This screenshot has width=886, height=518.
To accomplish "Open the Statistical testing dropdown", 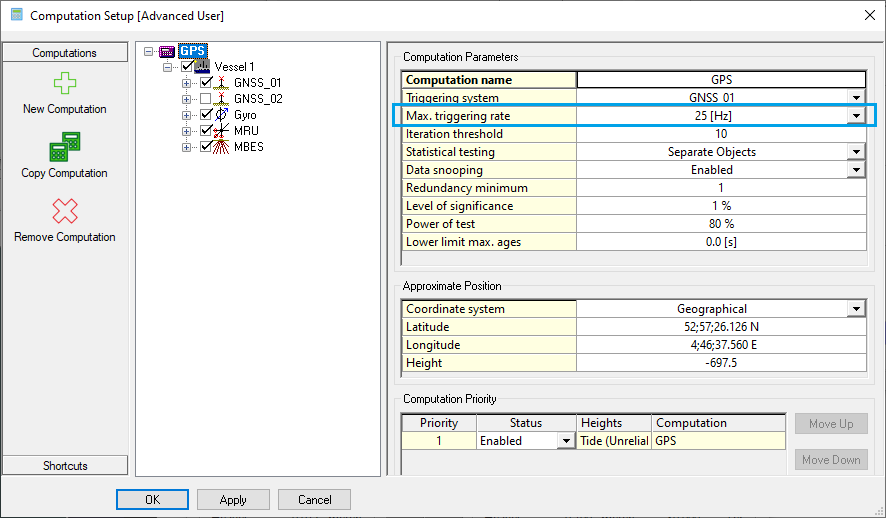I will (856, 152).
